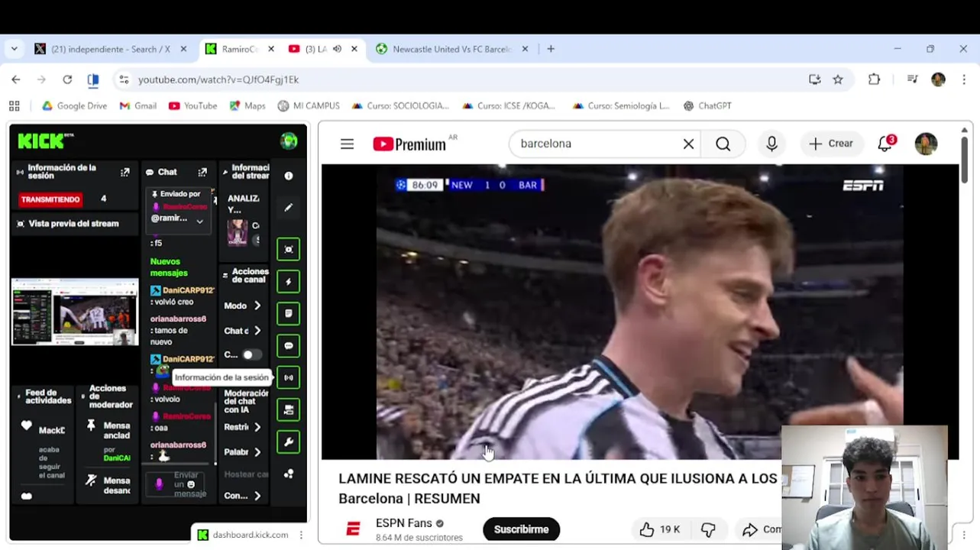
Task: Click the YouTube search magnifier button
Action: (723, 144)
